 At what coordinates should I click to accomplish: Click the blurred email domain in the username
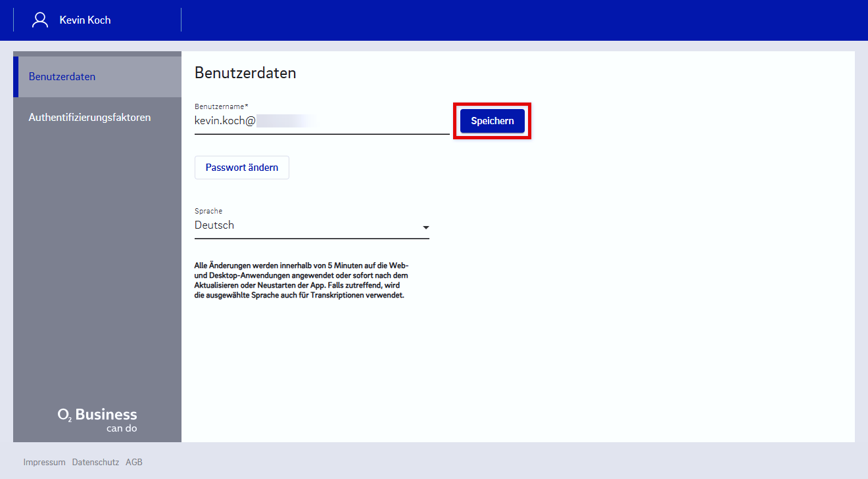(284, 121)
